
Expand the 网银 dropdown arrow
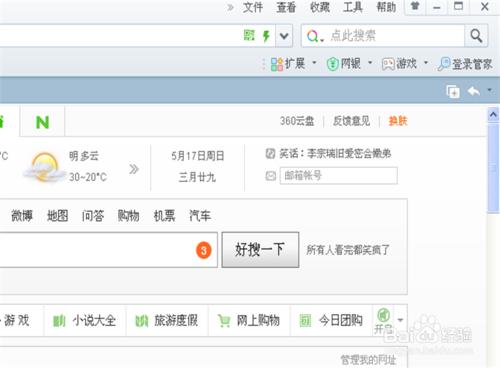pyautogui.click(x=370, y=63)
